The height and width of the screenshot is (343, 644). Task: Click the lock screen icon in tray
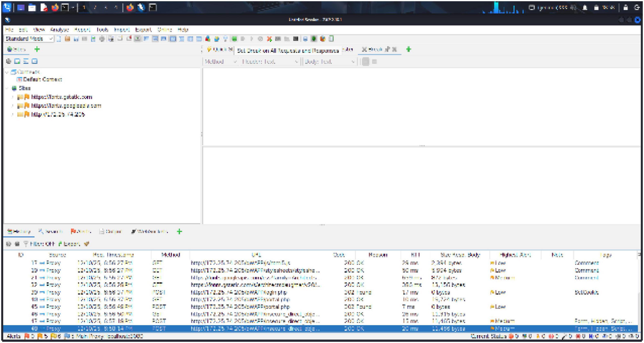(626, 8)
